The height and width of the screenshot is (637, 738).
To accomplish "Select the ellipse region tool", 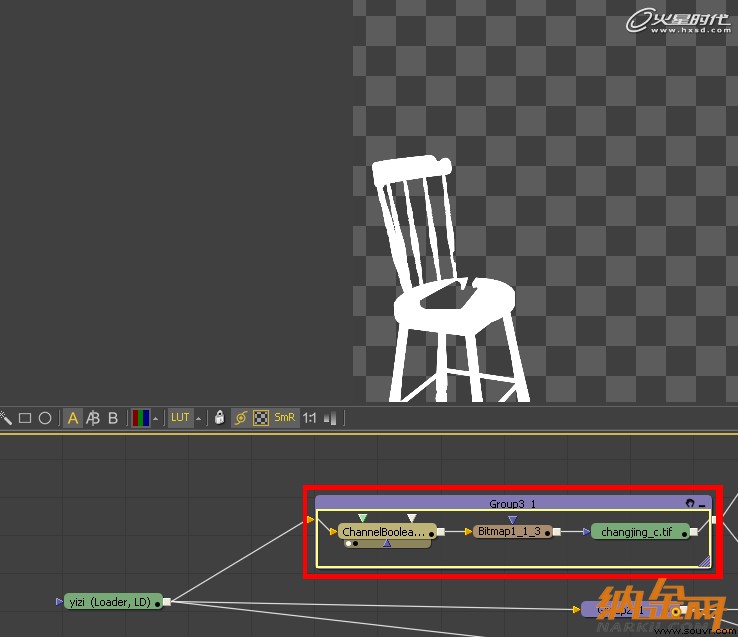I will point(45,418).
